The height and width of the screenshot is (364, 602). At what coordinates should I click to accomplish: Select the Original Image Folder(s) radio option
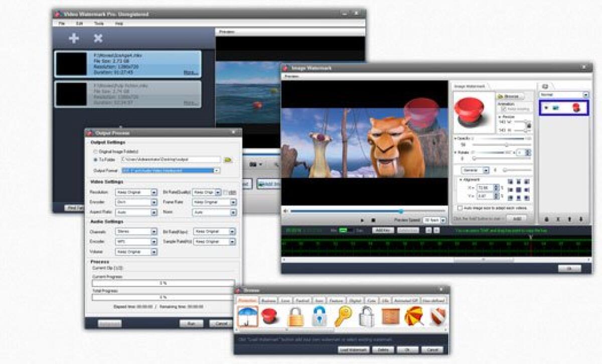(94, 150)
